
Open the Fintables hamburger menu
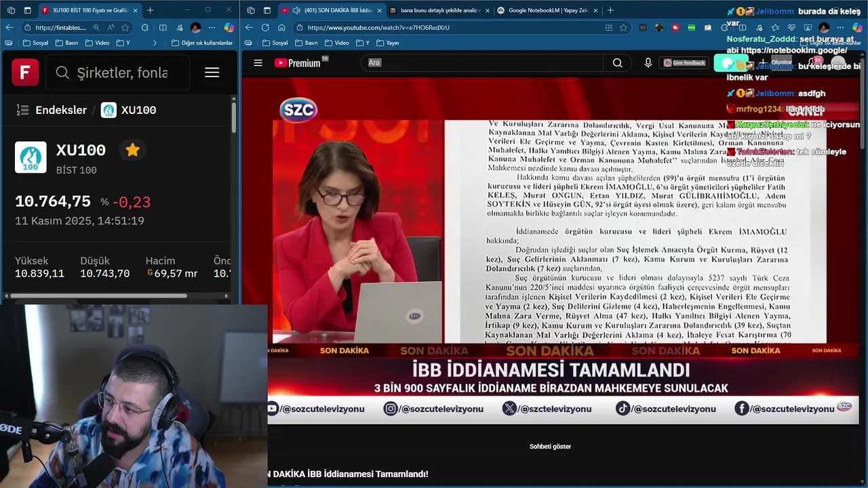(x=212, y=73)
